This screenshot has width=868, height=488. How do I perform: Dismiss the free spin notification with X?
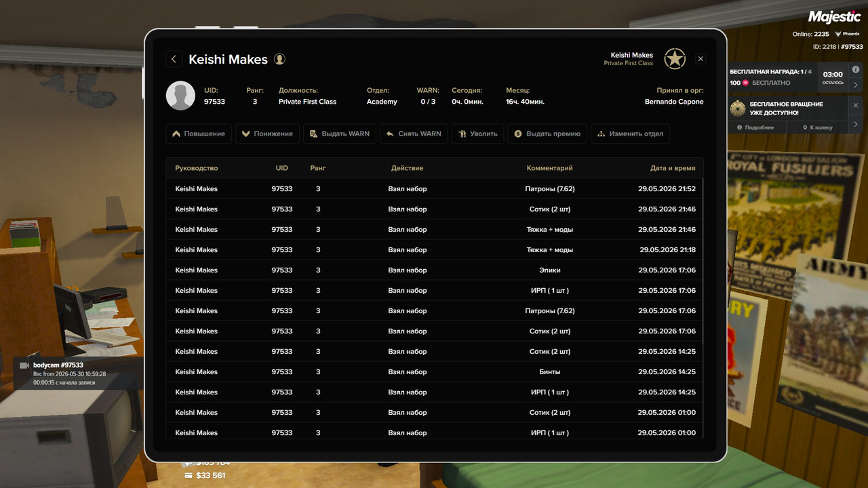coord(856,105)
